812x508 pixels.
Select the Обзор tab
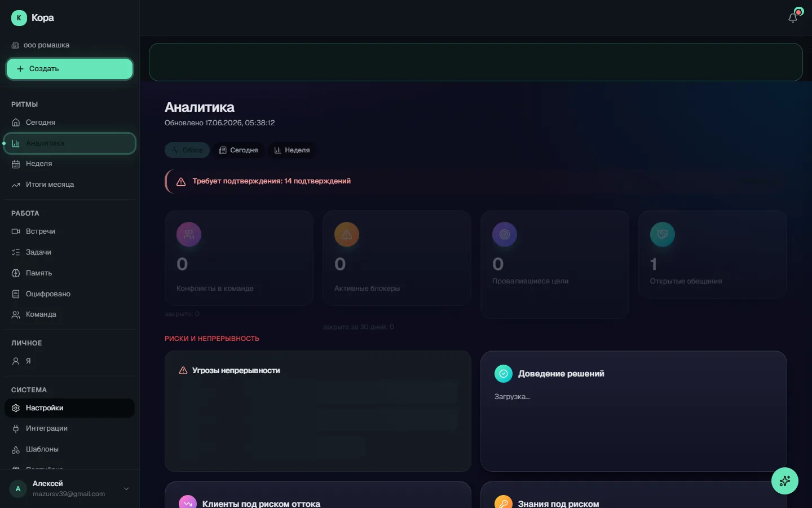pos(187,150)
